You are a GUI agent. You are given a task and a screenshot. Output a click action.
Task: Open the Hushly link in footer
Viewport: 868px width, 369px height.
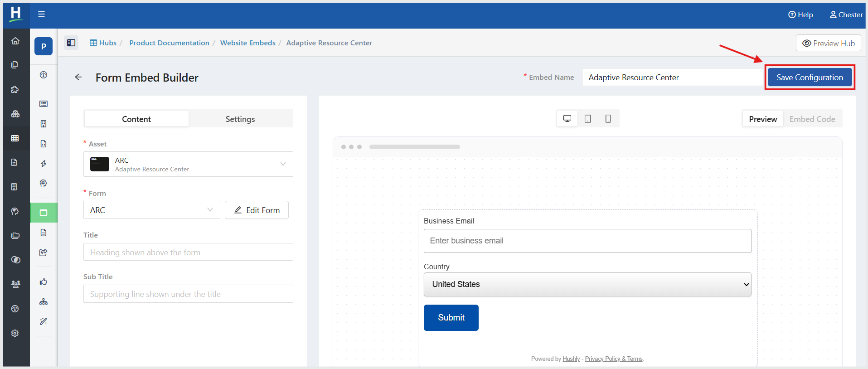(571, 359)
